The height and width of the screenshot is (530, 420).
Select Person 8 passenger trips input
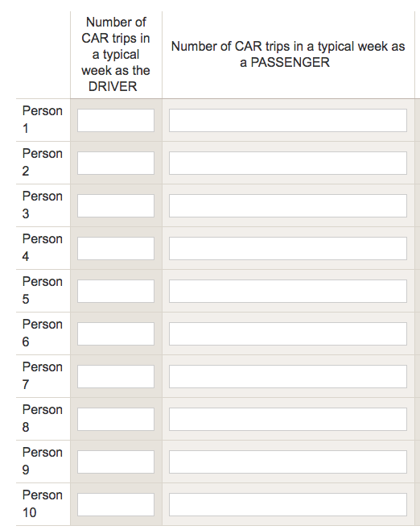pos(288,419)
